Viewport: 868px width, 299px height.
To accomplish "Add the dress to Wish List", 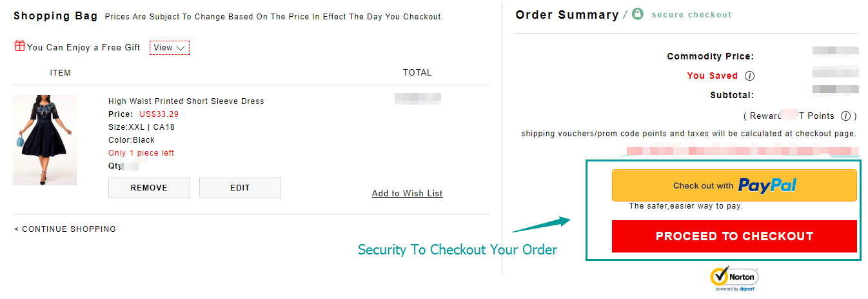I will (407, 194).
